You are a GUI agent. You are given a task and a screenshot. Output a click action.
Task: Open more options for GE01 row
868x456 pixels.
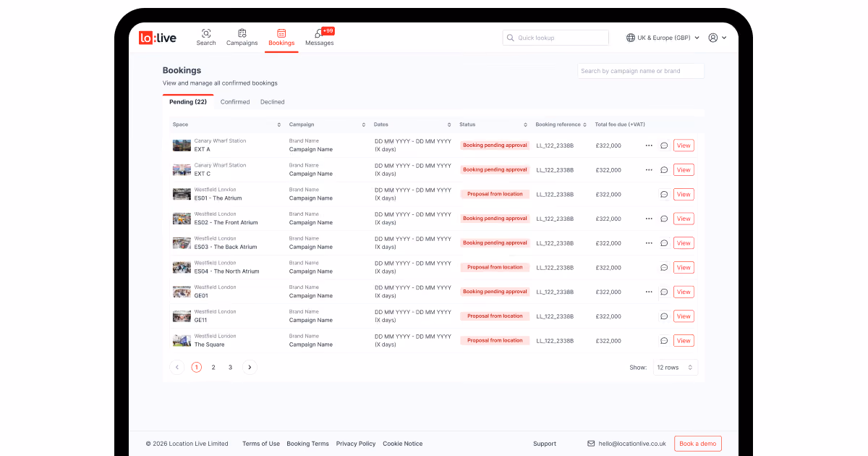(649, 292)
